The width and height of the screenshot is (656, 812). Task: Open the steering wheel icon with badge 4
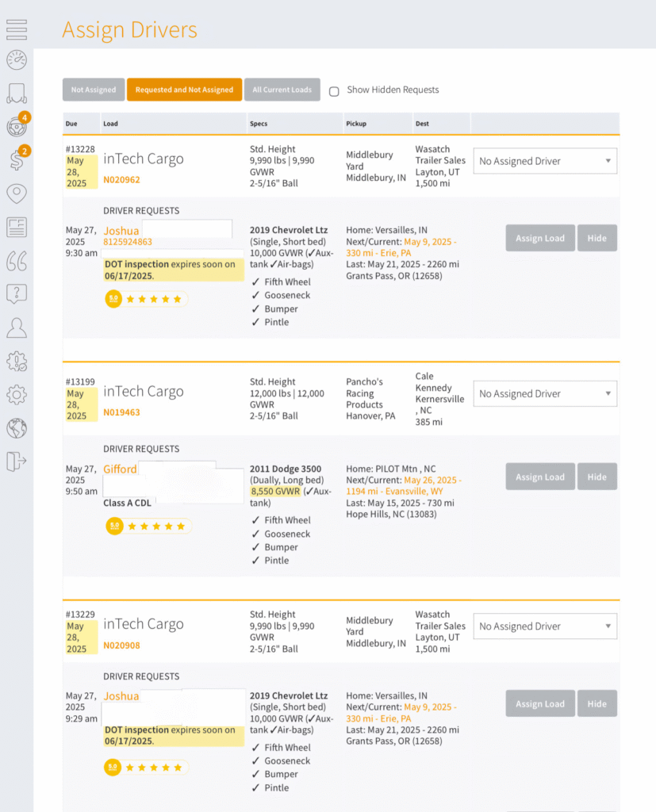click(x=17, y=126)
